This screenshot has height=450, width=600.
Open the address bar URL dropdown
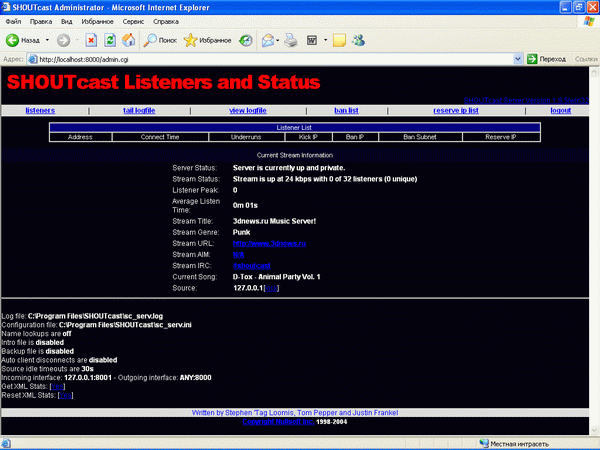coord(517,59)
